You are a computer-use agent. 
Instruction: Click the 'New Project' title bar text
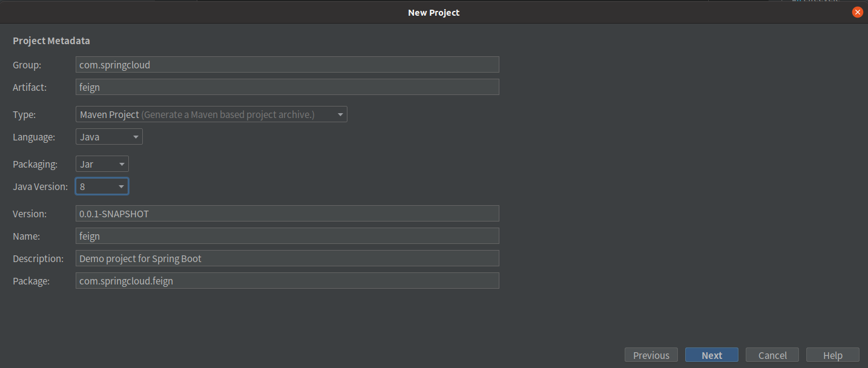point(433,12)
